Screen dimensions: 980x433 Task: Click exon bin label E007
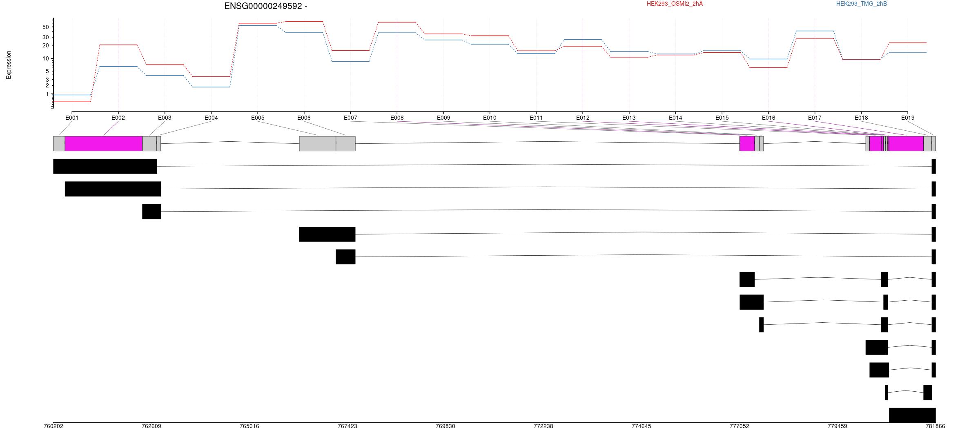coord(350,118)
